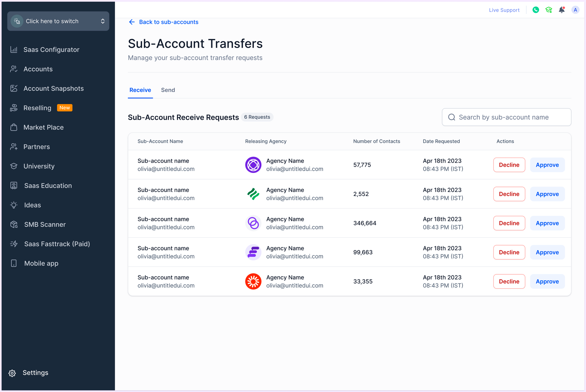Select the Receive tab
Screen dimensions: 586x392
pos(140,90)
